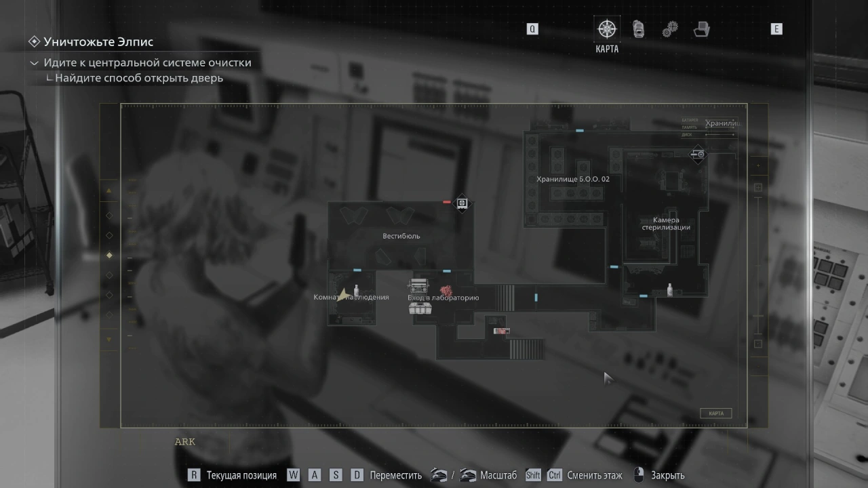Select the topmost floor diamond
The width and height of the screenshot is (868, 488).
click(x=109, y=216)
